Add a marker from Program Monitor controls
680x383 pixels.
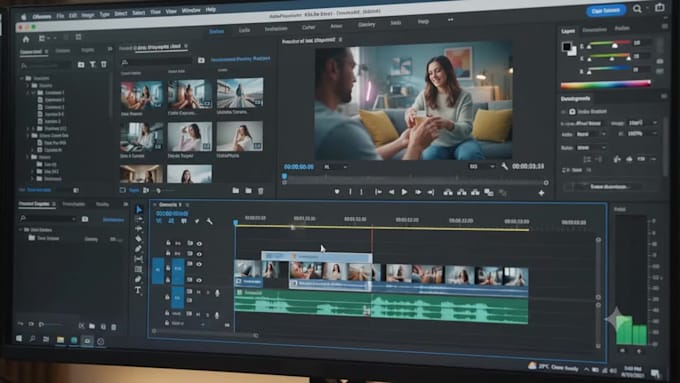[x=337, y=192]
